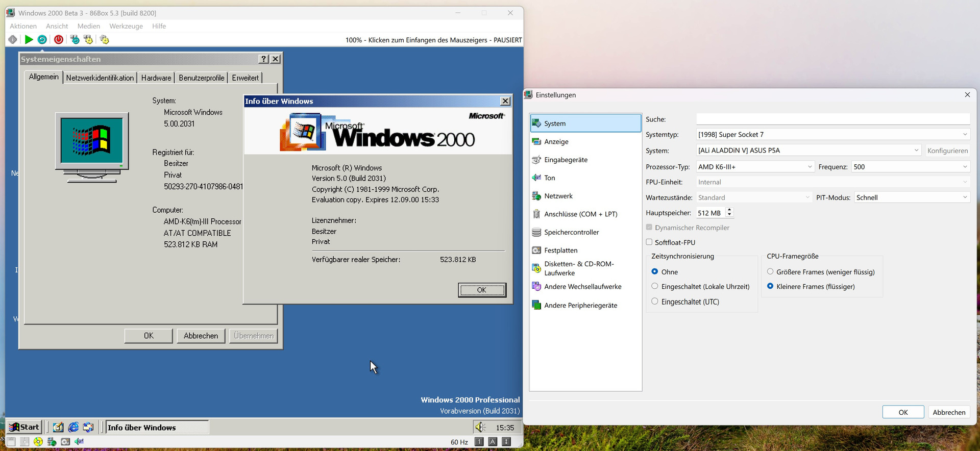Click the Ctrl+Alt+Esc toolbar icon beside power
Image resolution: width=980 pixels, height=451 pixels.
click(88, 39)
